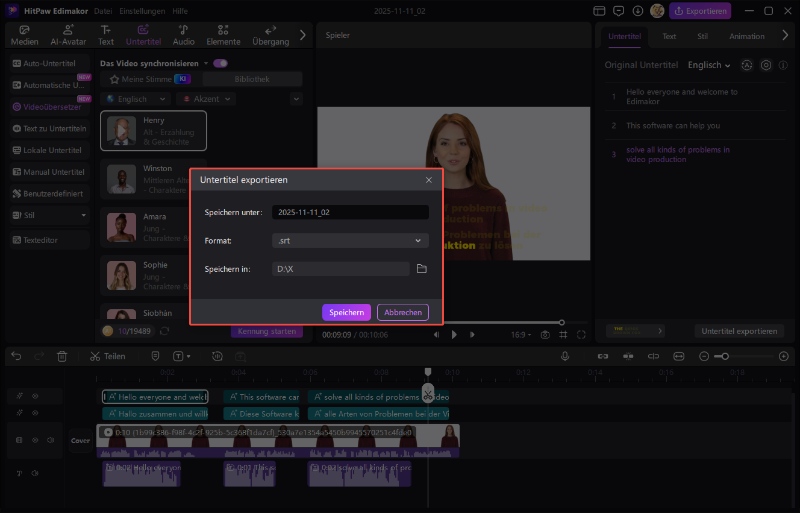The width and height of the screenshot is (800, 513).
Task: Click the Speichern unter filename field
Action: pyautogui.click(x=350, y=212)
